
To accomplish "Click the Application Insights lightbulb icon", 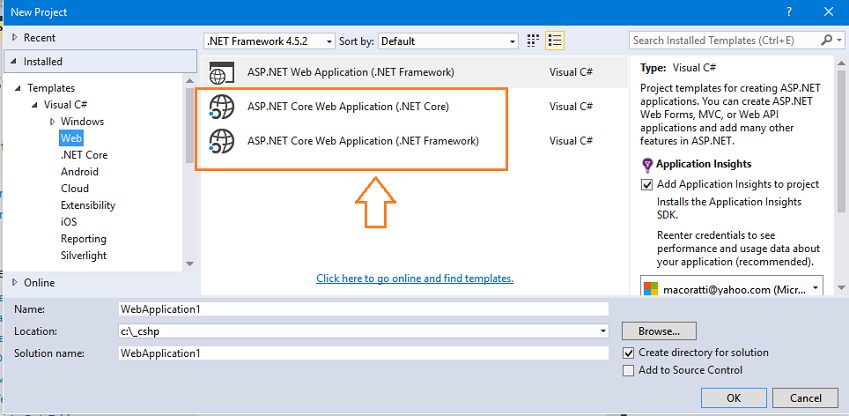I will pos(647,164).
